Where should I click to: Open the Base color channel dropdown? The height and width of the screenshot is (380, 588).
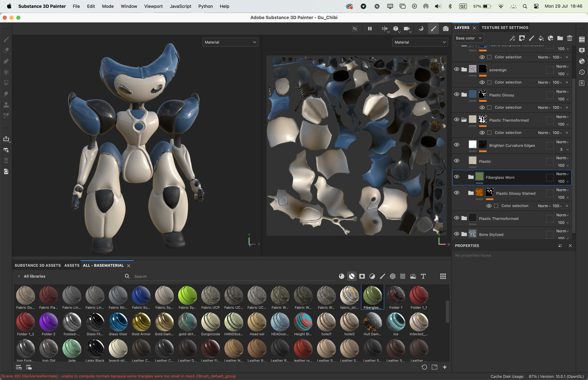pos(468,38)
